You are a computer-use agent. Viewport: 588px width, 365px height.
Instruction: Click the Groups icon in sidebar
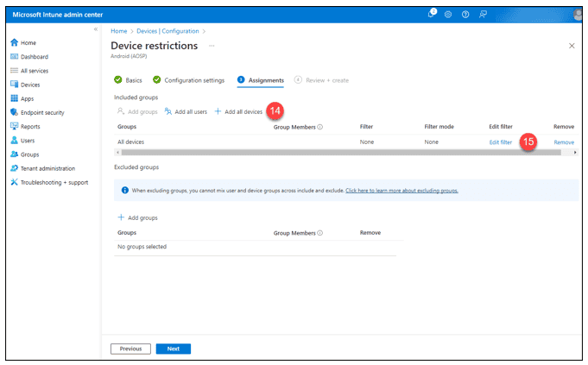coord(15,154)
